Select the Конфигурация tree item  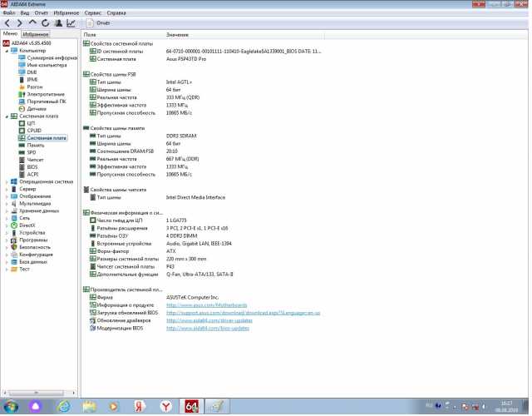[36, 255]
